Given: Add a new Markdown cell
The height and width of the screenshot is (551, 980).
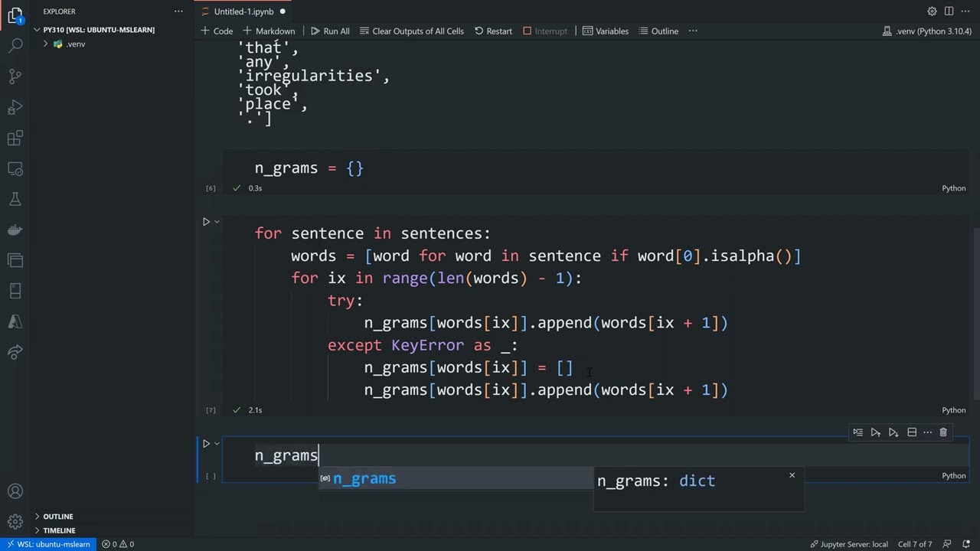Looking at the screenshot, I should (269, 31).
